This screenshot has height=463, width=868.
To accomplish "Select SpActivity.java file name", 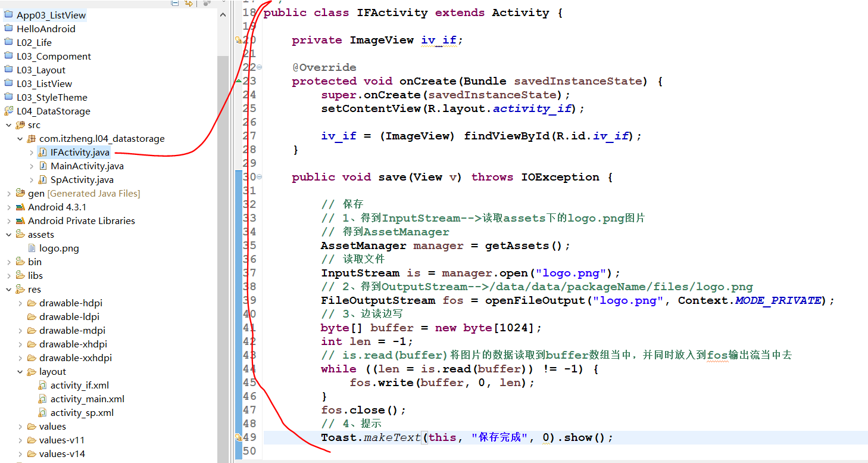I will 82,180.
